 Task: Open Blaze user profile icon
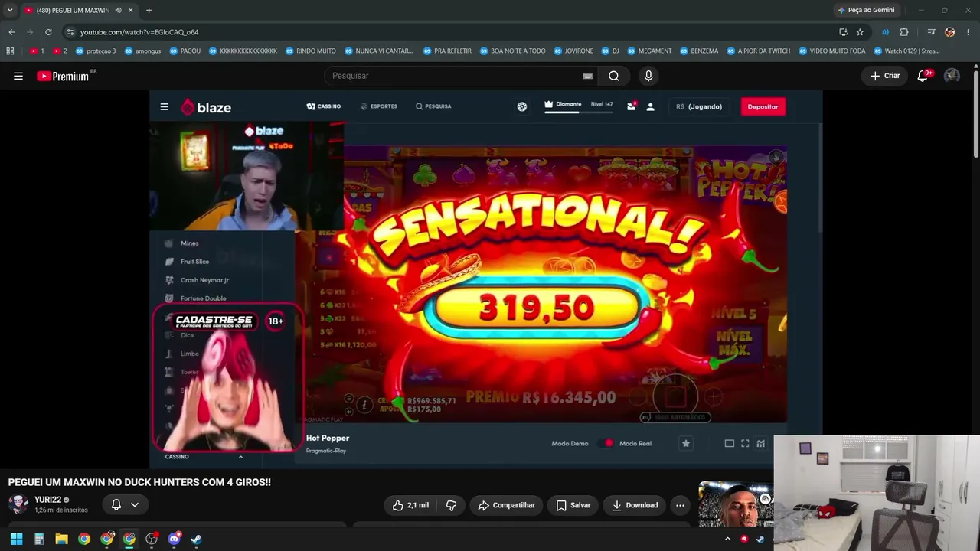coord(650,107)
